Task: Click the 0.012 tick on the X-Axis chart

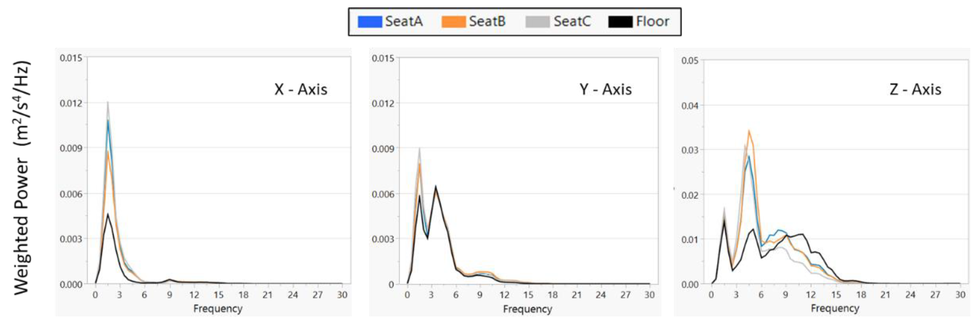Action: [71, 103]
